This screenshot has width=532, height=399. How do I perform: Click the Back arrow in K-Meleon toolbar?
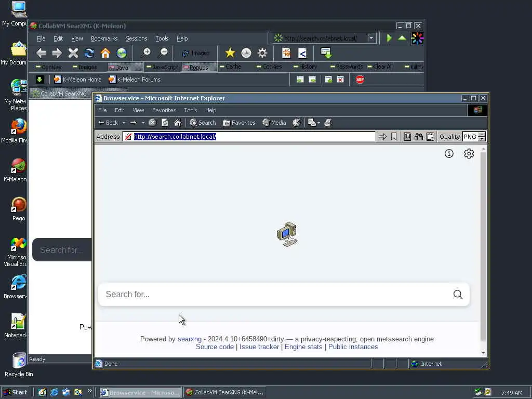point(41,53)
